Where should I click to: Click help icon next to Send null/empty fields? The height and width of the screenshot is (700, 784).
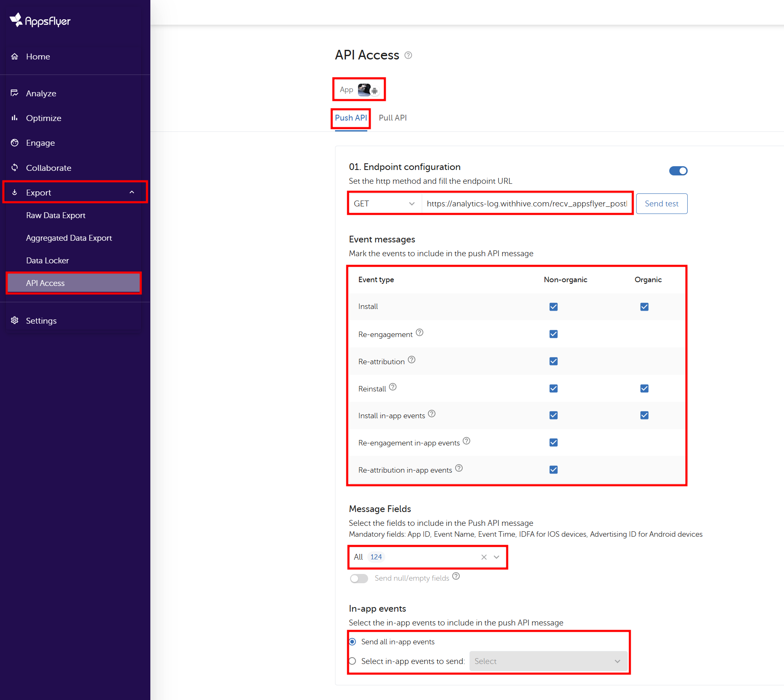pyautogui.click(x=456, y=576)
